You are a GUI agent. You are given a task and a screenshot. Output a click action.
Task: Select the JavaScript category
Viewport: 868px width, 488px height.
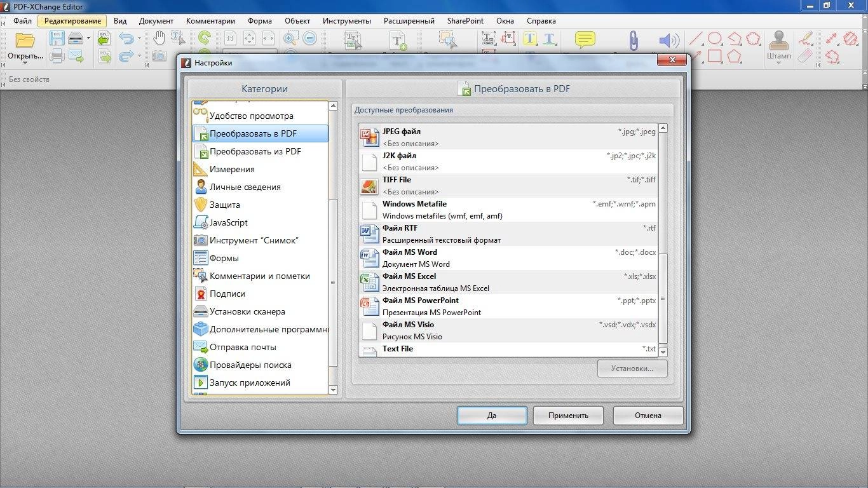click(261, 222)
